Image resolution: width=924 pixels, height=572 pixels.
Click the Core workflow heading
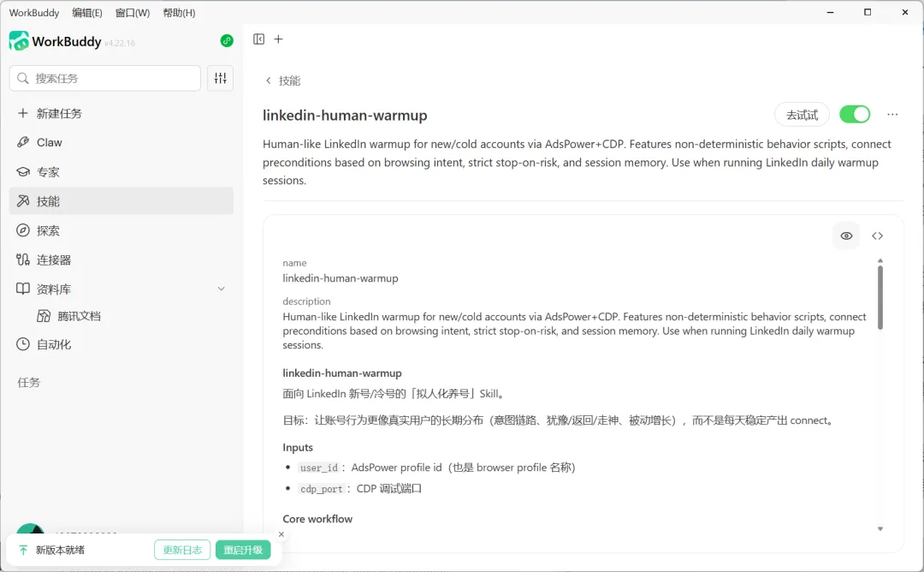point(317,519)
